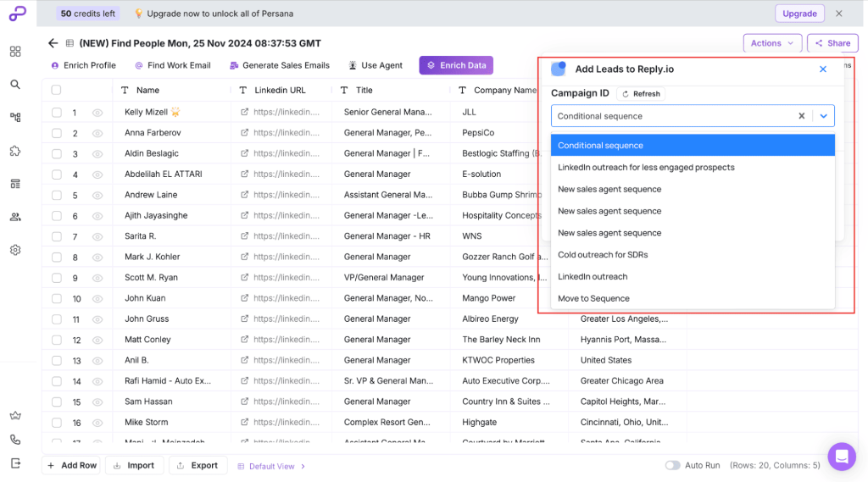
Task: Open the dashboard grid icon in sidebar
Action: [15, 52]
